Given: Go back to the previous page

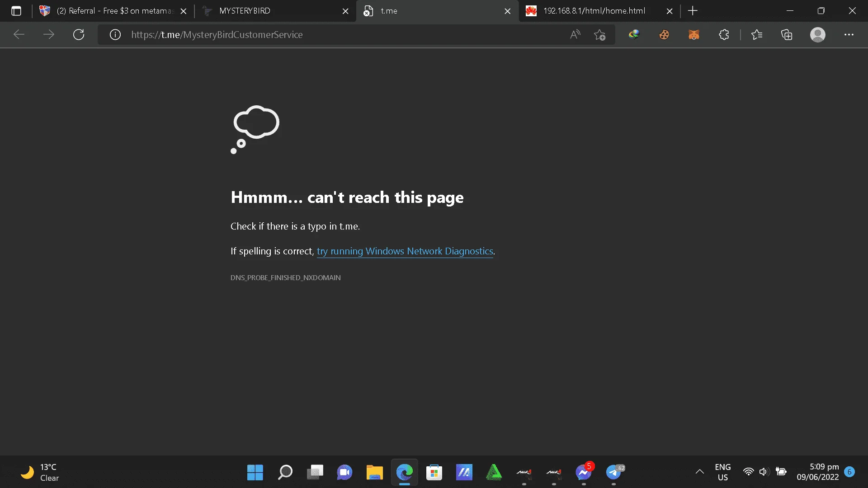Looking at the screenshot, I should (19, 35).
